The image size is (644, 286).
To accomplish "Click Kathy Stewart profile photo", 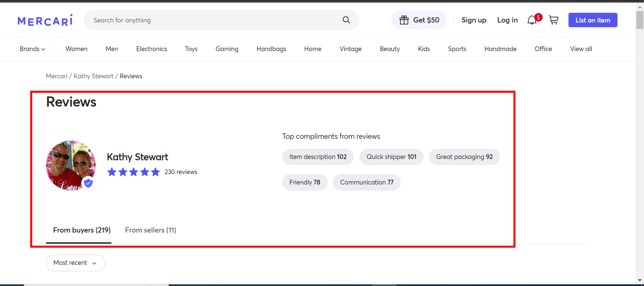I will click(71, 165).
